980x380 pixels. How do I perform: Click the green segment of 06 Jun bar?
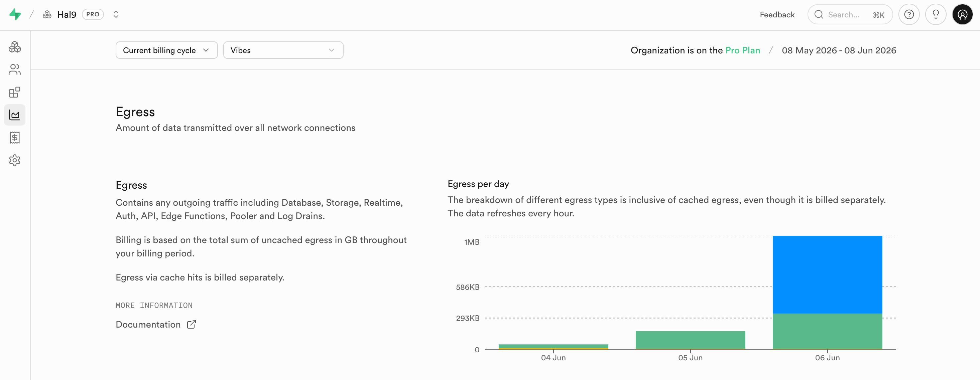tap(827, 331)
